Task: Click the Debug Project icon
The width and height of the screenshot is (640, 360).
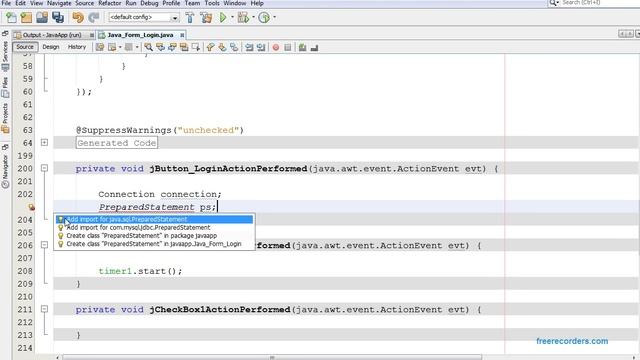Action: (x=243, y=18)
